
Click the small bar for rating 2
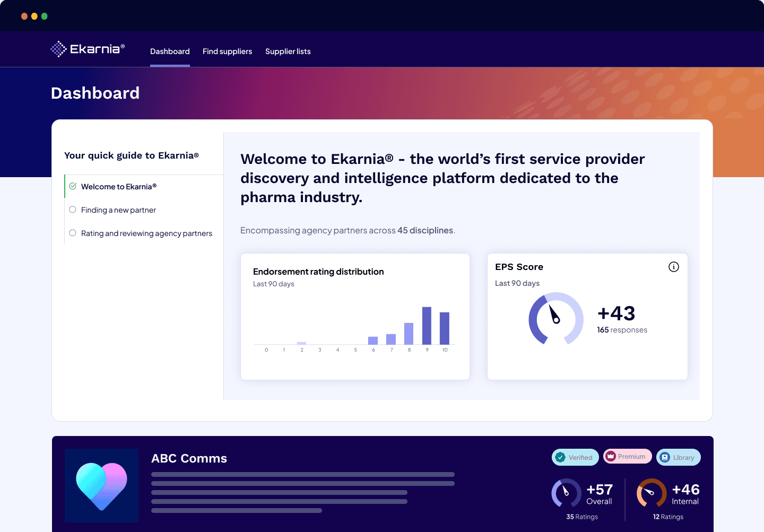[301, 343]
